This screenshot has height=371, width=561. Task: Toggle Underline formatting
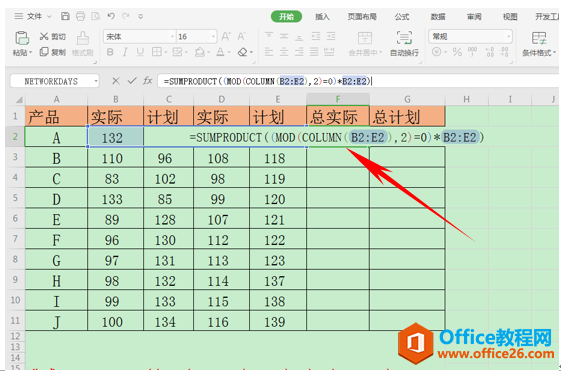tap(140, 52)
